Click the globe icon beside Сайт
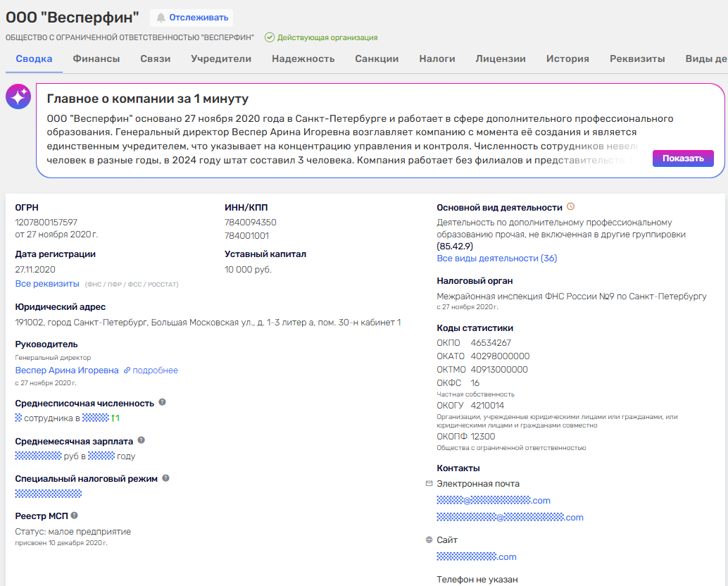Image resolution: width=728 pixels, height=586 pixels. click(429, 540)
